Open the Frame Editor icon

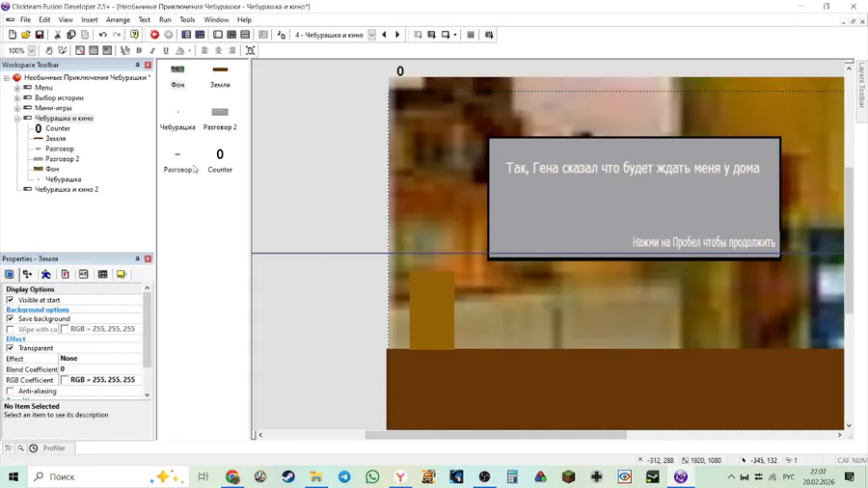pos(218,35)
